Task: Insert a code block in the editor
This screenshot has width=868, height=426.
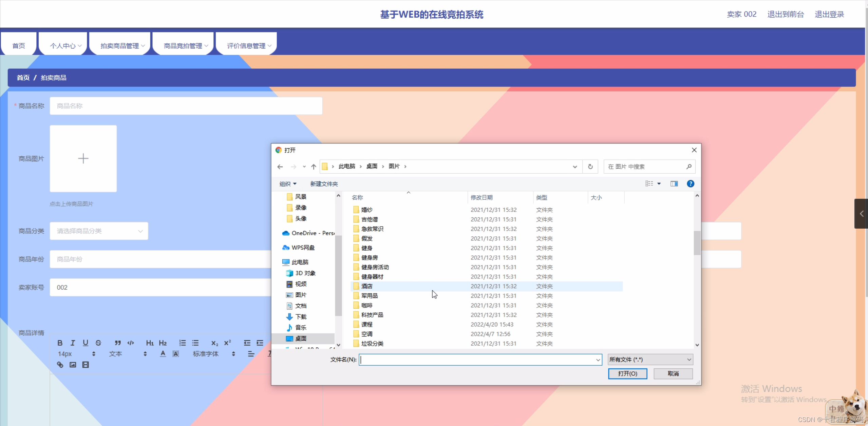Action: (131, 343)
